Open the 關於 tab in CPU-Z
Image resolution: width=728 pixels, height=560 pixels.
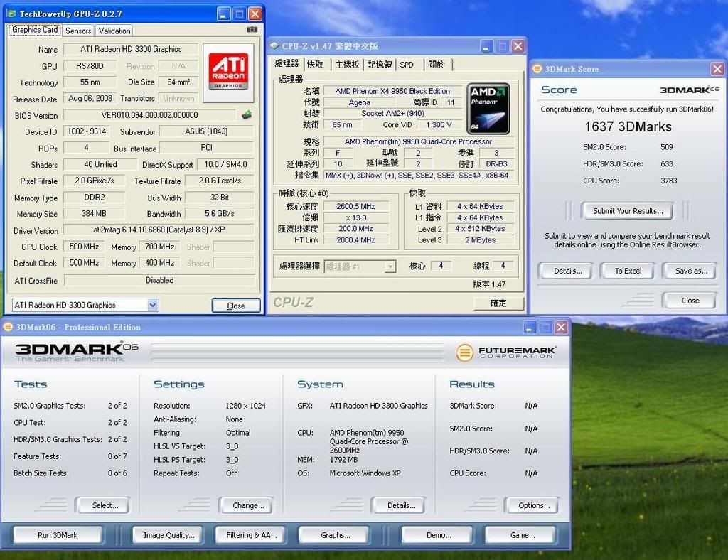(436, 65)
